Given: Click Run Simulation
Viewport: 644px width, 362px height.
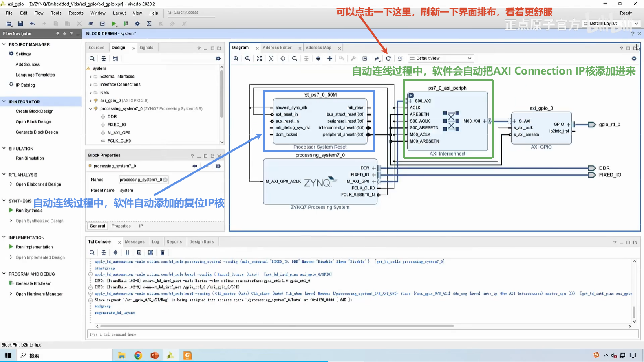Looking at the screenshot, I should click(x=30, y=158).
